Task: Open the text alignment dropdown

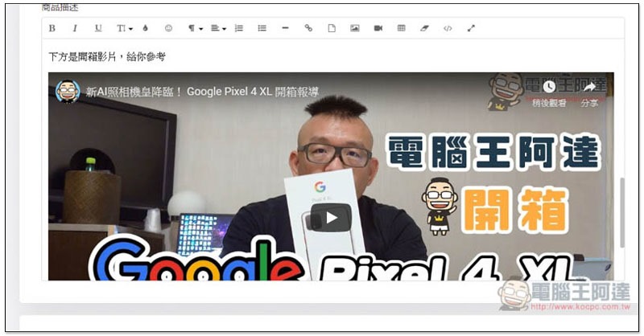Action: [x=218, y=28]
